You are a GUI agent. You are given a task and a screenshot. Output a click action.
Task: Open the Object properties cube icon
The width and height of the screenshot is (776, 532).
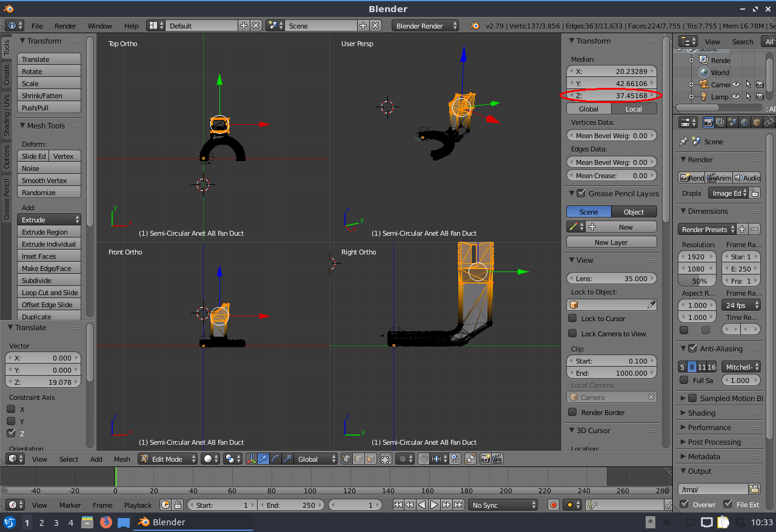click(x=757, y=122)
